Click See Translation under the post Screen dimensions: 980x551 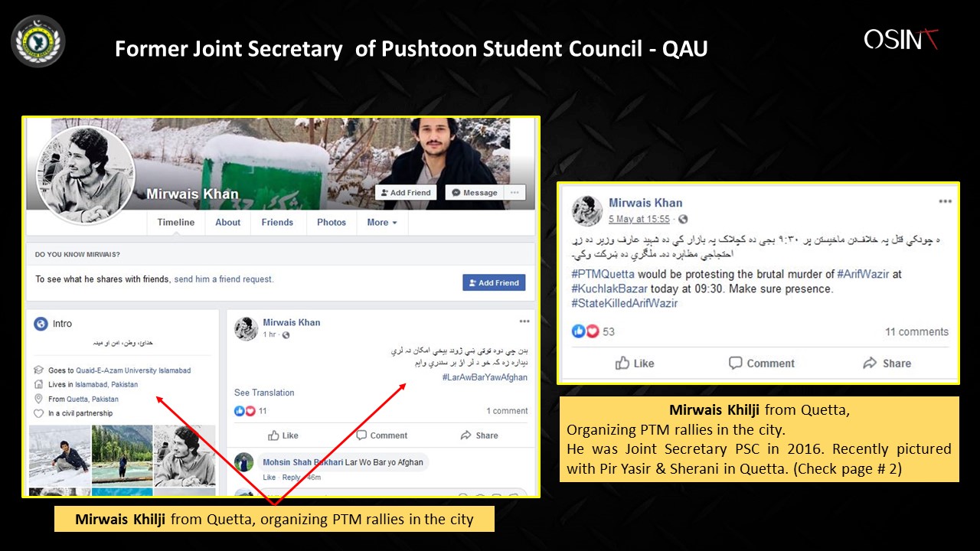tap(264, 393)
